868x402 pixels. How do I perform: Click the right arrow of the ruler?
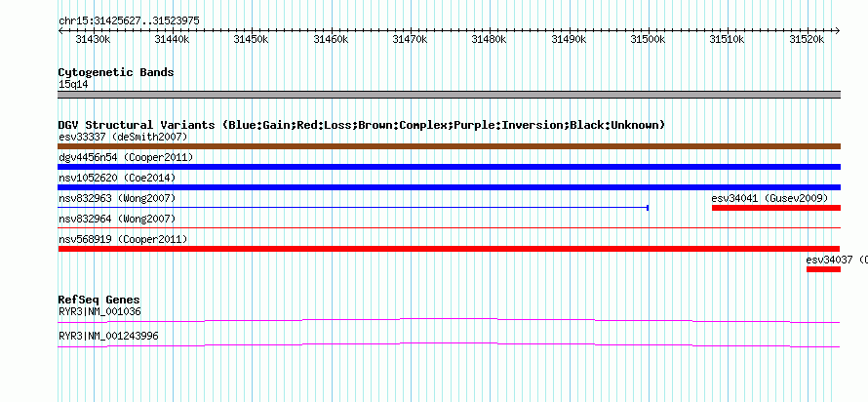coord(838,31)
